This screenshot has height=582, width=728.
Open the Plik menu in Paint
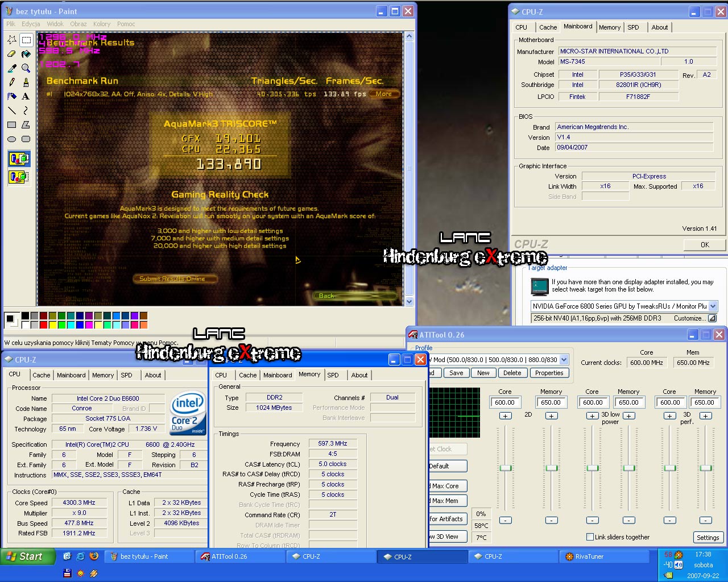[x=11, y=24]
